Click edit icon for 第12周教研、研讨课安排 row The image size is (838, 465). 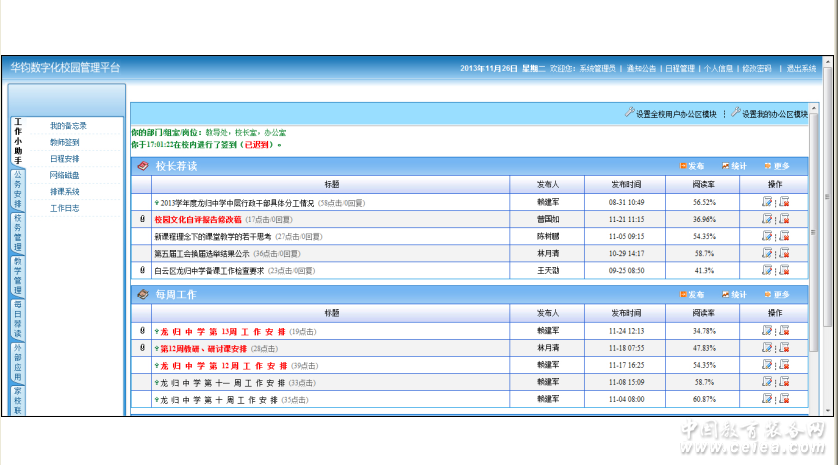point(767,348)
